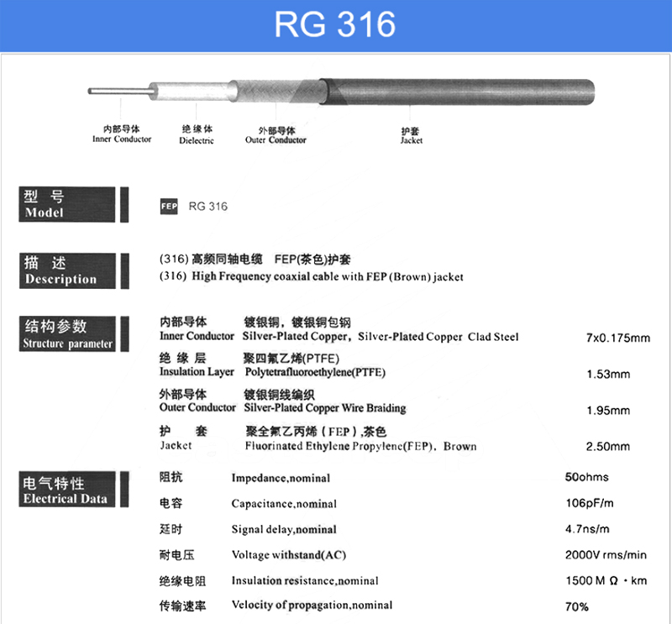Click the Jacket label beneath the cable image
672x624 pixels.
412,136
